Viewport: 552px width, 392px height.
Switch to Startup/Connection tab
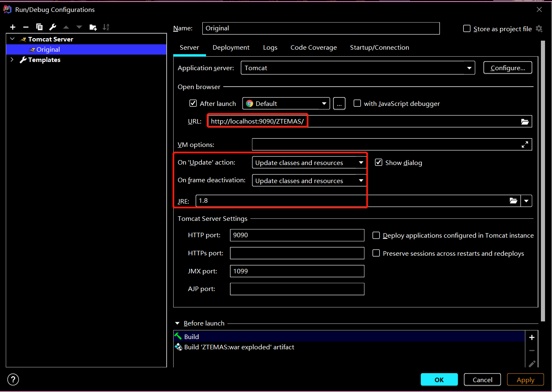point(380,48)
